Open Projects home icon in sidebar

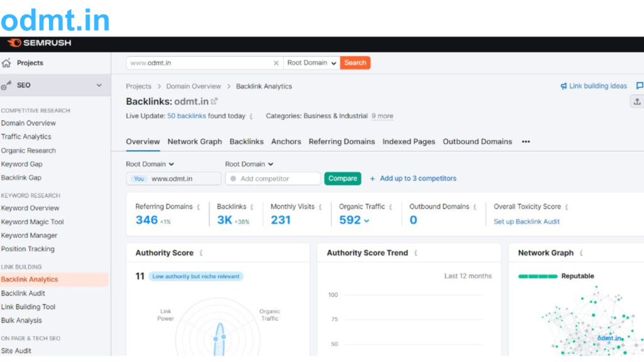tap(6, 63)
